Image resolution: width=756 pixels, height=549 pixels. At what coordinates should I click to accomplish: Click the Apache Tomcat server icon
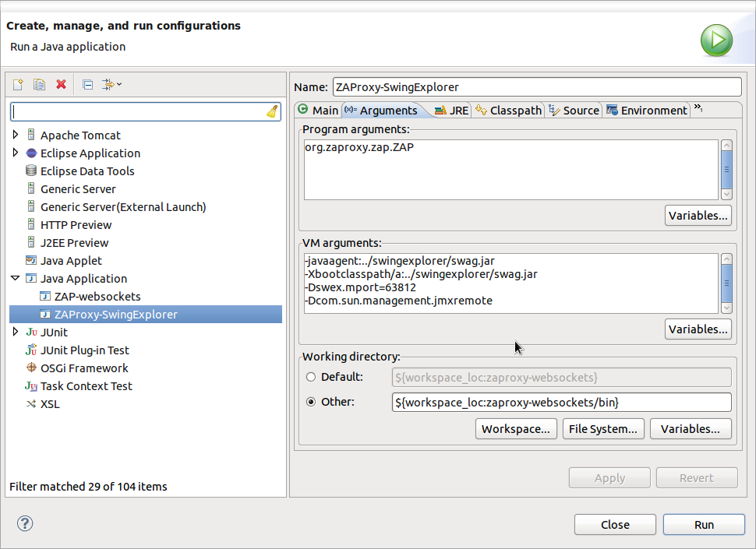(31, 135)
